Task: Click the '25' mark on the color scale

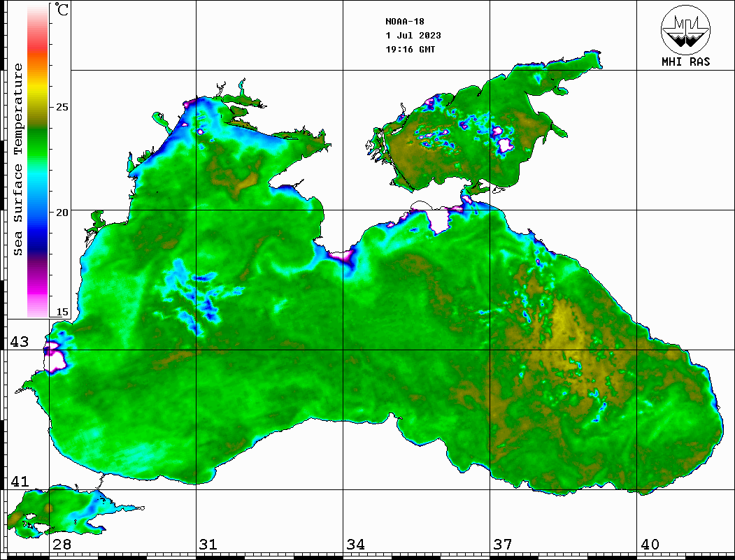Action: click(62, 107)
